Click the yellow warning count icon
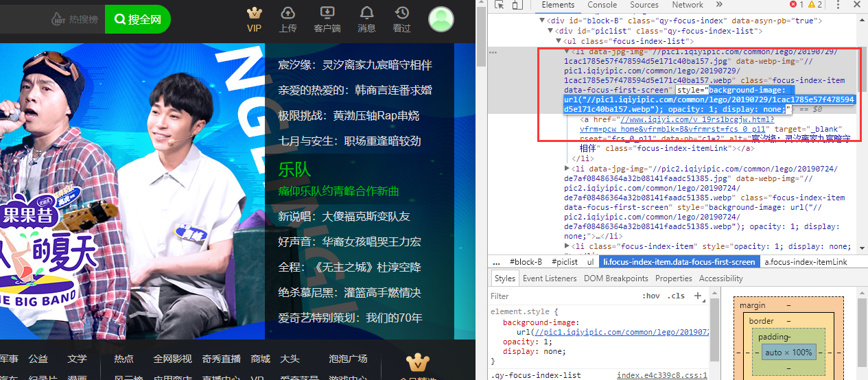The width and height of the screenshot is (868, 380). coord(810,5)
